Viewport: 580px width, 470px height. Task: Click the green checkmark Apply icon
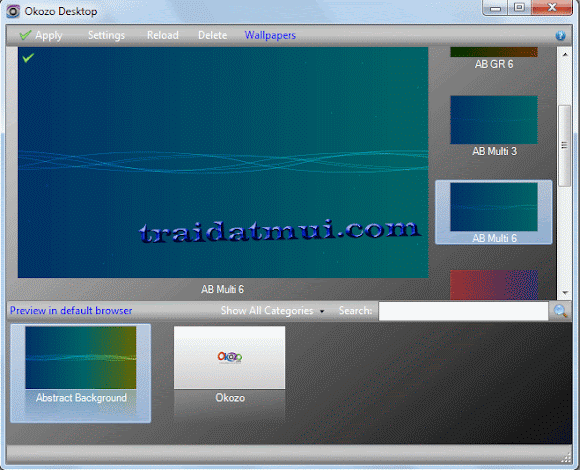(x=25, y=35)
